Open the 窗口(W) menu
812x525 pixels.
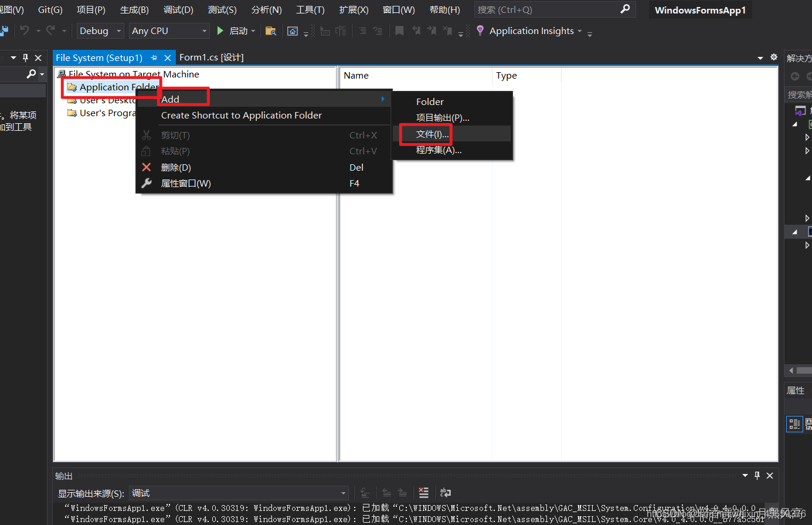click(x=399, y=10)
